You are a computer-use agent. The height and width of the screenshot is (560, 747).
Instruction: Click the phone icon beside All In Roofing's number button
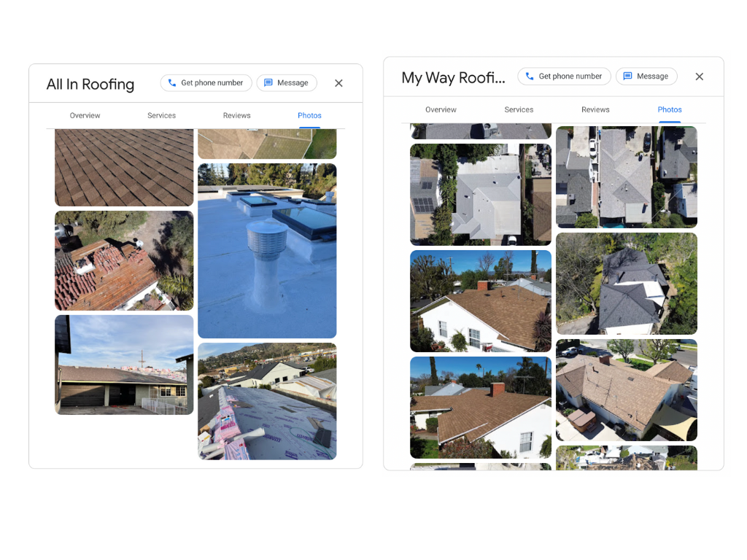pos(171,82)
